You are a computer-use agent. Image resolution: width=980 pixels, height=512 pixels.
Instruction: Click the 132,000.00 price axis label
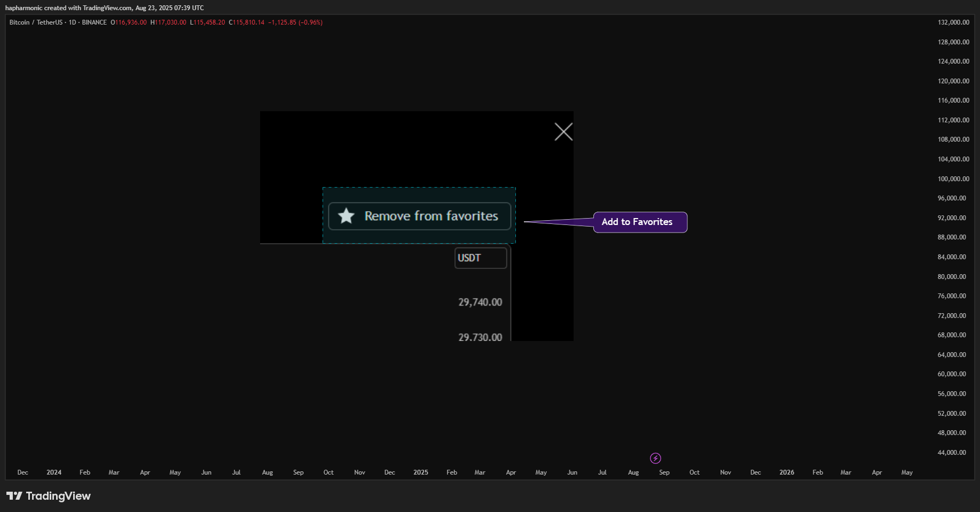click(x=953, y=22)
